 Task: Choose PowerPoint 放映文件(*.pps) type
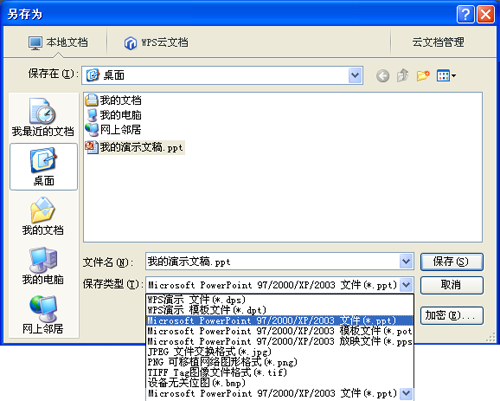point(280,341)
